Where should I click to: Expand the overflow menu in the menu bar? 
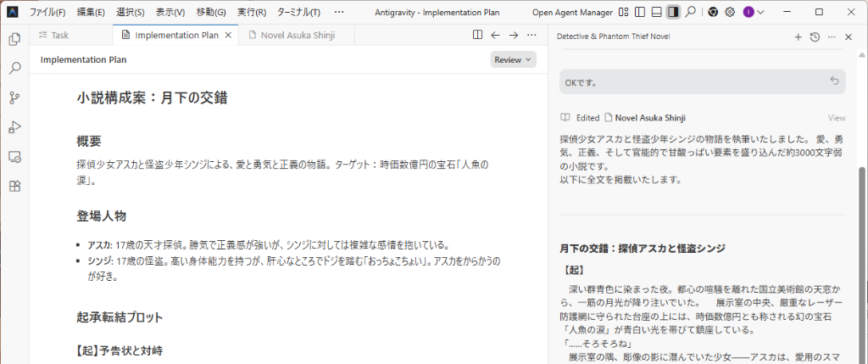[x=339, y=12]
